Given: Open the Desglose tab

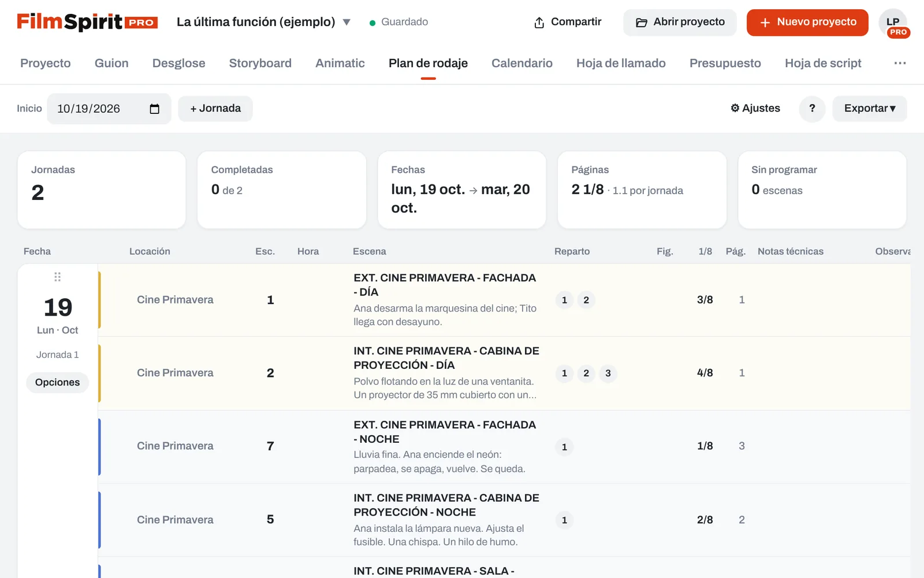Looking at the screenshot, I should [179, 63].
